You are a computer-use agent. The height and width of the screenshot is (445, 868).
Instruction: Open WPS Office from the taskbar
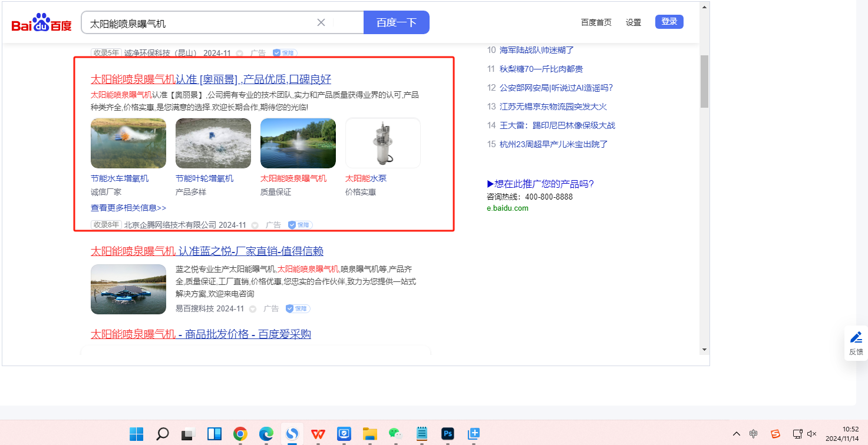pos(318,434)
